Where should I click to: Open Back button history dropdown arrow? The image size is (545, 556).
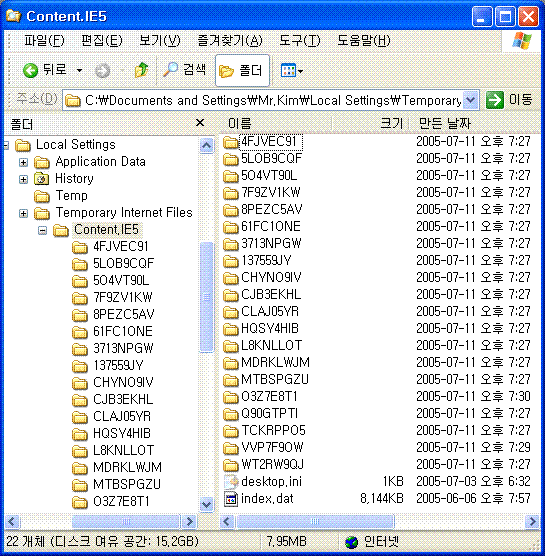point(79,71)
